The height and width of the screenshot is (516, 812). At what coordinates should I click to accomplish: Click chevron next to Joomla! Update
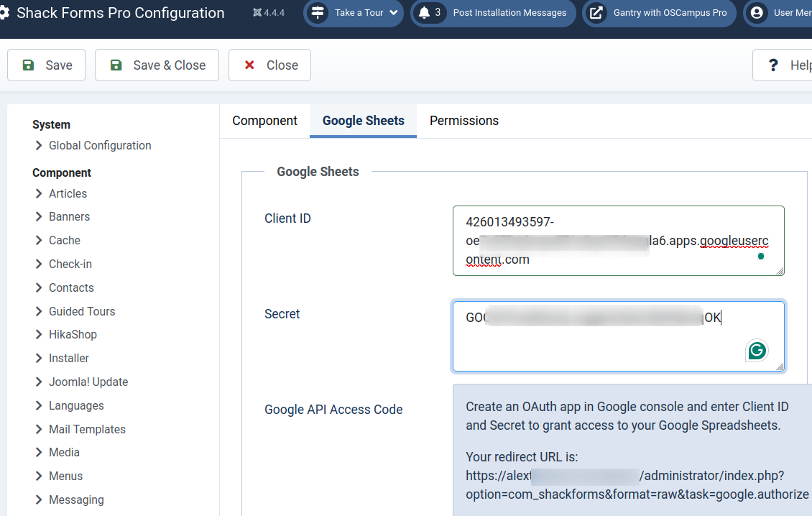click(39, 382)
